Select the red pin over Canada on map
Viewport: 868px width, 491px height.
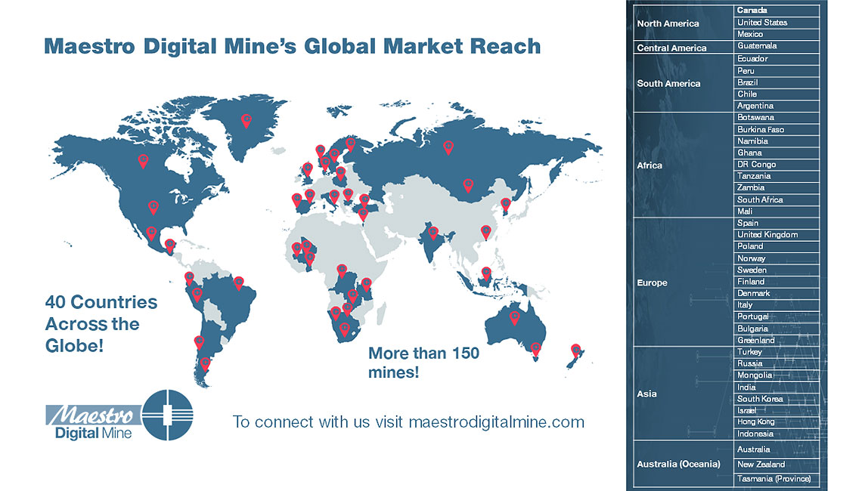[x=143, y=161]
